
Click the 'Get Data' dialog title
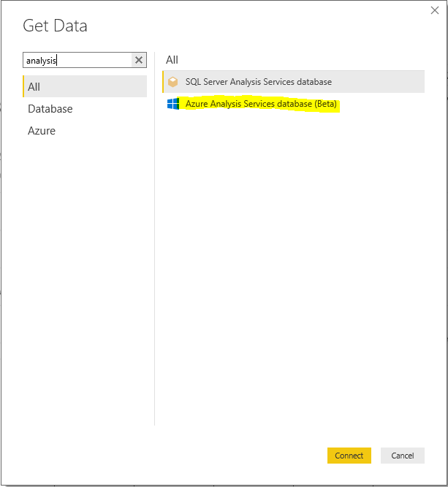55,26
